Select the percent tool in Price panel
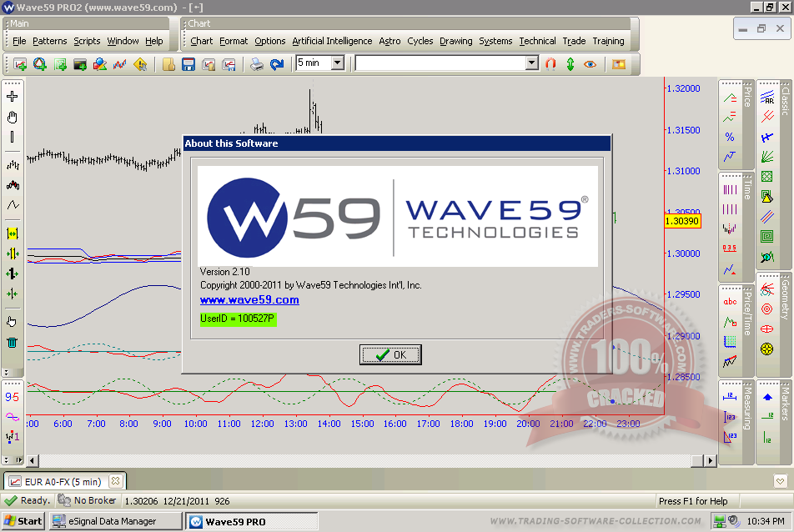 point(730,137)
